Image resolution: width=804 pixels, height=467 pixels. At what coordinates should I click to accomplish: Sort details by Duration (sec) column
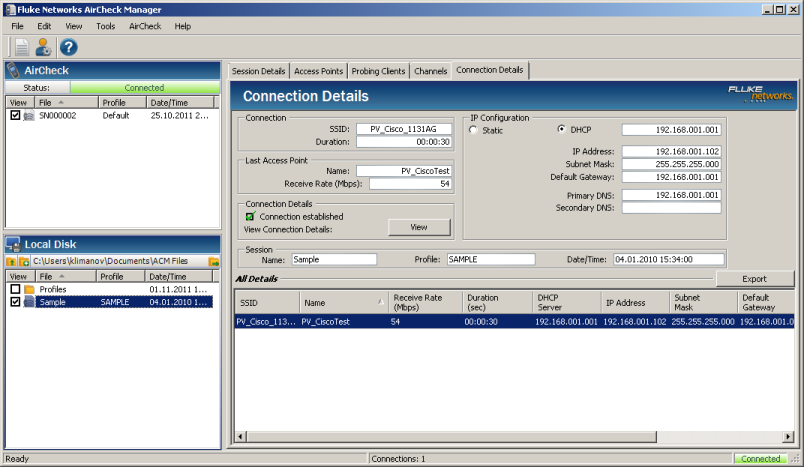[x=498, y=302]
